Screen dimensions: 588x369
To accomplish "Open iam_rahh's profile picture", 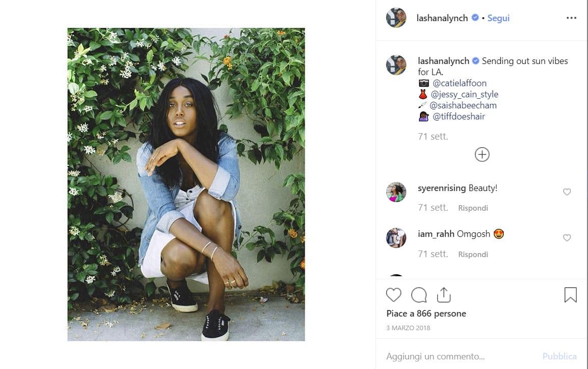I will [x=396, y=238].
